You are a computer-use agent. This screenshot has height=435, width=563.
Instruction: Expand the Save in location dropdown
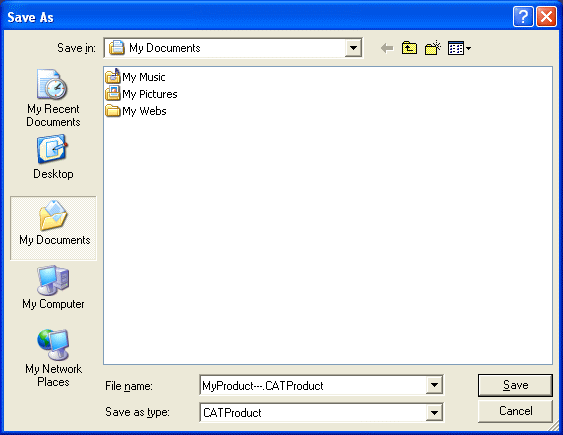point(353,48)
